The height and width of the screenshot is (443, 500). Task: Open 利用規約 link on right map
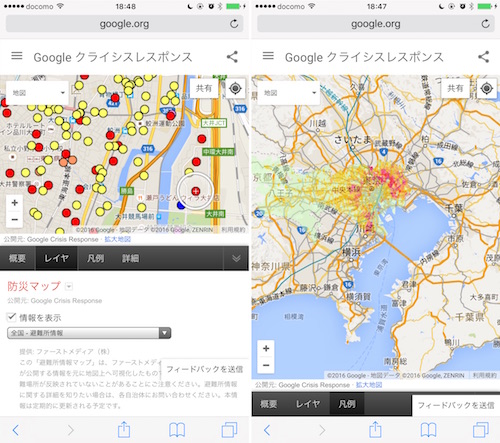pyautogui.click(x=484, y=375)
